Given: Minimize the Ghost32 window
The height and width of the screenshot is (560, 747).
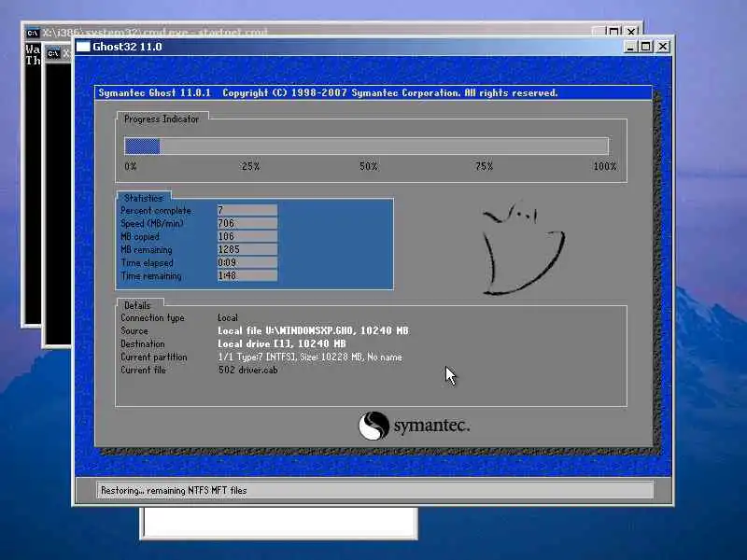Looking at the screenshot, I should tap(630, 47).
